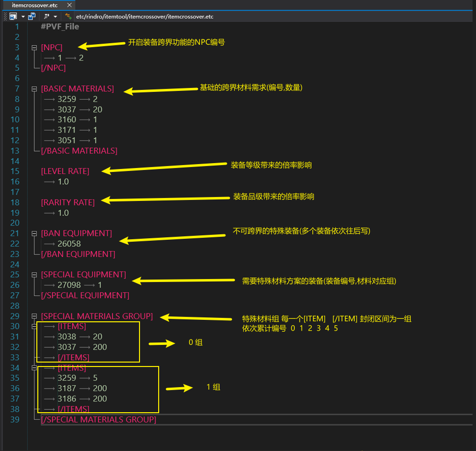
Task: Click the save all icon in toolbar
Action: 32,16
